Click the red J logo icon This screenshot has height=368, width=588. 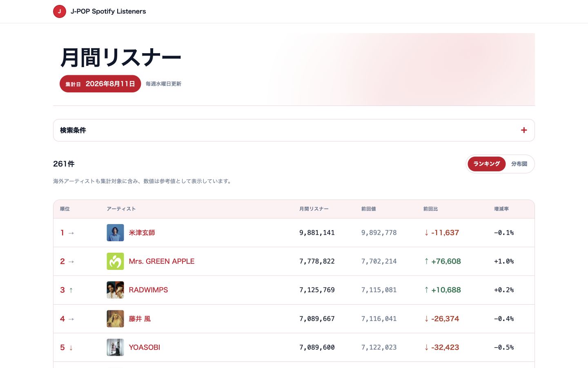[x=60, y=11]
